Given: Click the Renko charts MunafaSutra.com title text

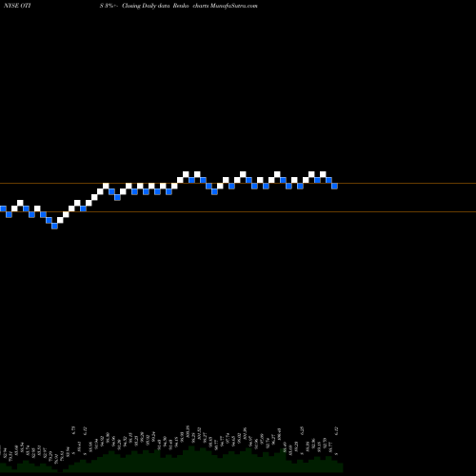Looking at the screenshot, I should coord(215,6).
